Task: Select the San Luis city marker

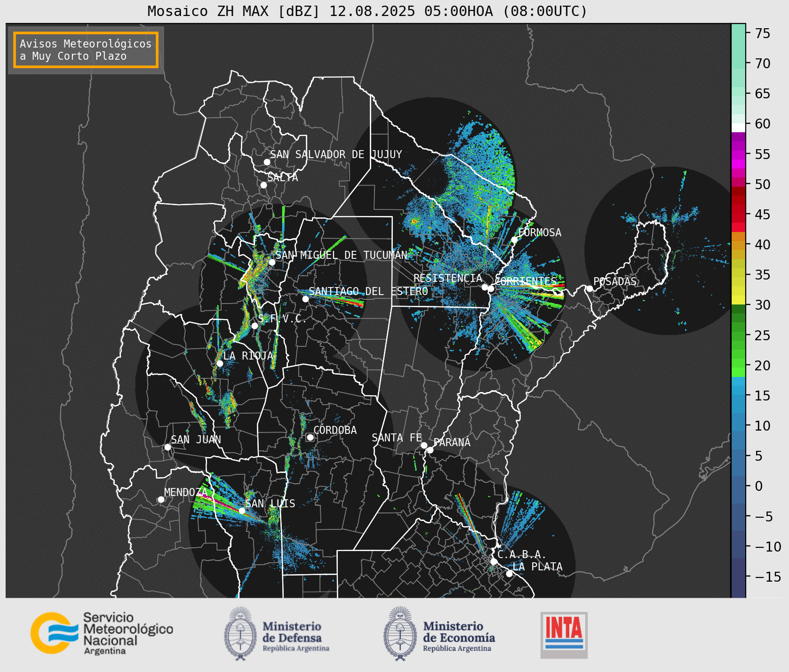Action: (242, 511)
